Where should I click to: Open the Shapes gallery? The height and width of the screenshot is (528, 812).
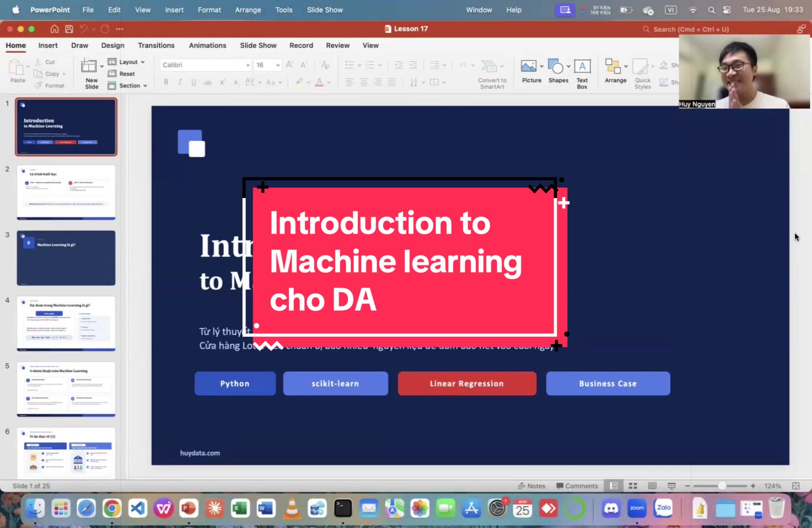pos(558,71)
